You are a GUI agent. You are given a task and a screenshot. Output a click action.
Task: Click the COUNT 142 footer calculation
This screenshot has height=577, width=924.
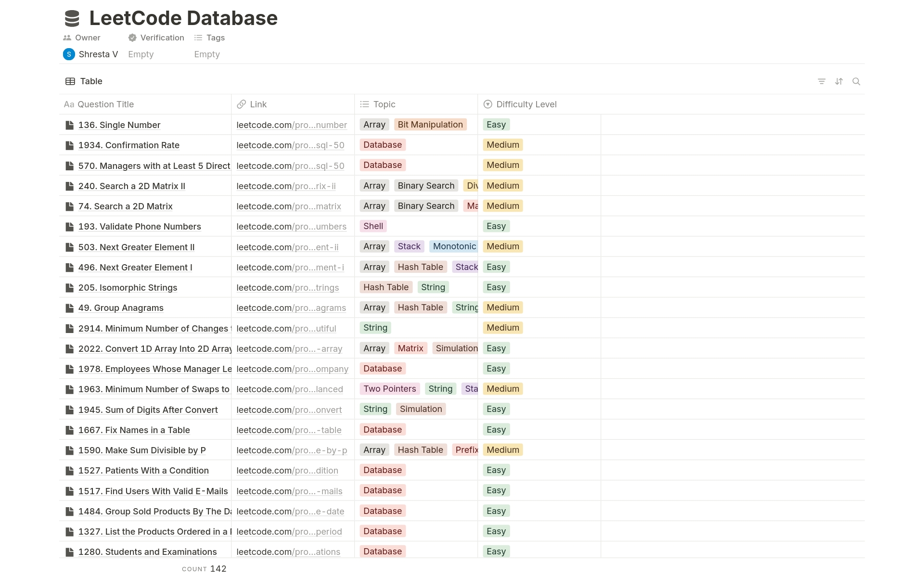click(x=204, y=569)
